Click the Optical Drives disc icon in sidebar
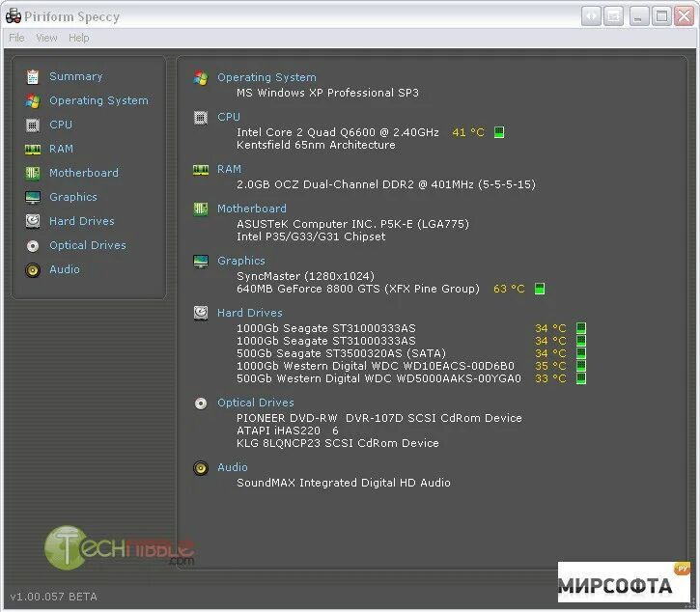The image size is (700, 612). pos(33,246)
